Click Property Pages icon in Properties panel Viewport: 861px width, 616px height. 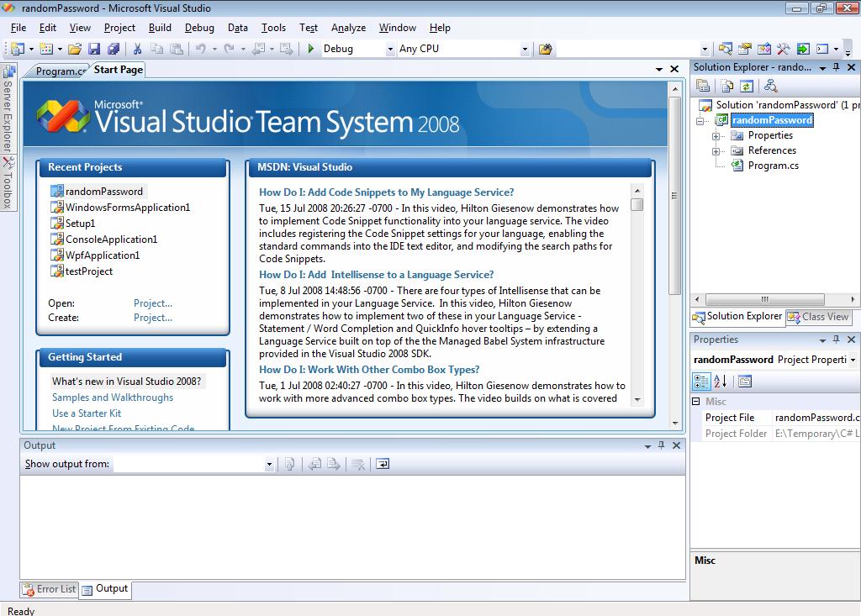point(745,381)
